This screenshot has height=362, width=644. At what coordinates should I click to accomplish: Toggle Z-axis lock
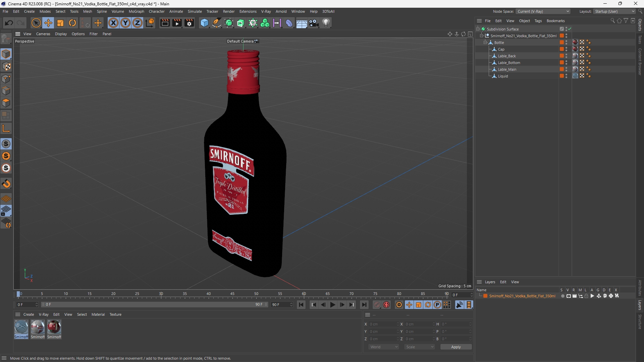click(137, 23)
